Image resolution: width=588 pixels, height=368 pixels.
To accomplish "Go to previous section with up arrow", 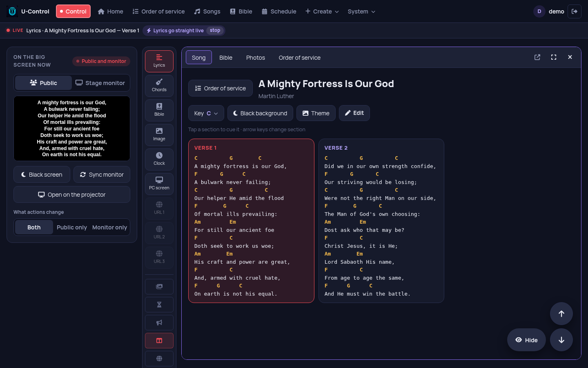I will [x=561, y=314].
